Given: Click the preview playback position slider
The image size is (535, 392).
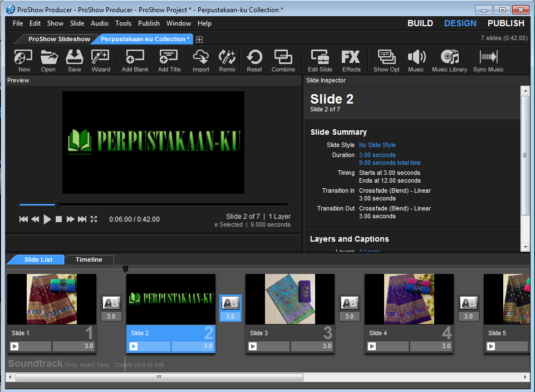Looking at the screenshot, I should [57, 204].
